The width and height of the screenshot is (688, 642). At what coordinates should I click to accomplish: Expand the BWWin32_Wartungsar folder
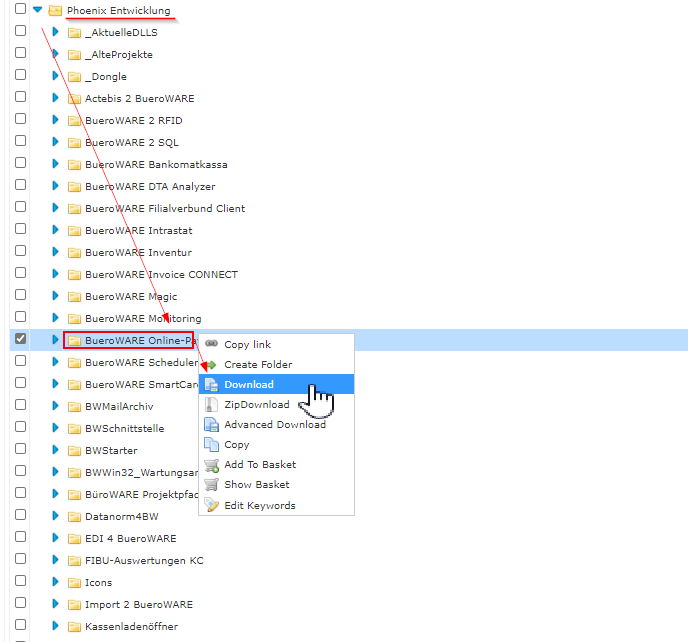pos(55,471)
